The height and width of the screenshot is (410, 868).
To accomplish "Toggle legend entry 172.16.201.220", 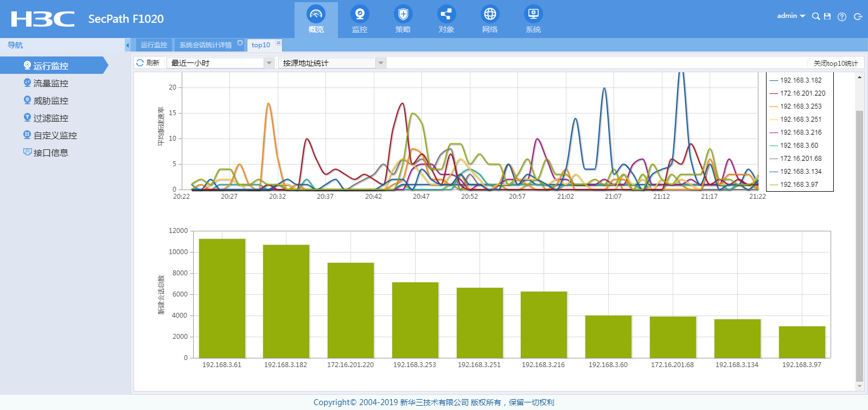I will tap(797, 93).
